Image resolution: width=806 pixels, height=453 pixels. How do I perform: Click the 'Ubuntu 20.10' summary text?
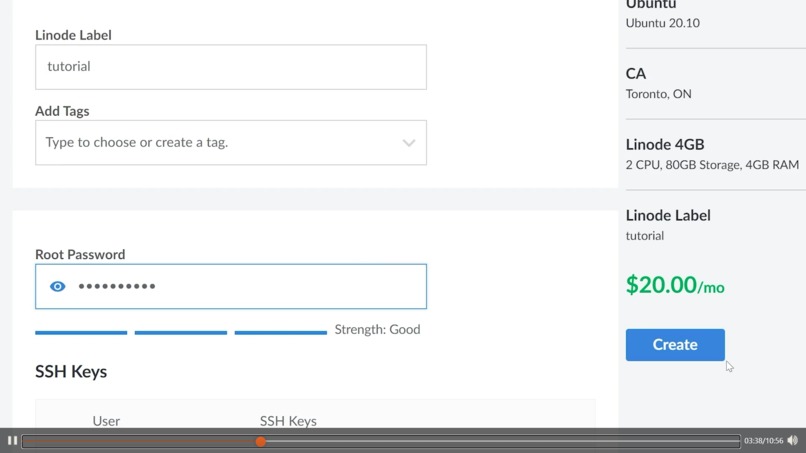[663, 23]
